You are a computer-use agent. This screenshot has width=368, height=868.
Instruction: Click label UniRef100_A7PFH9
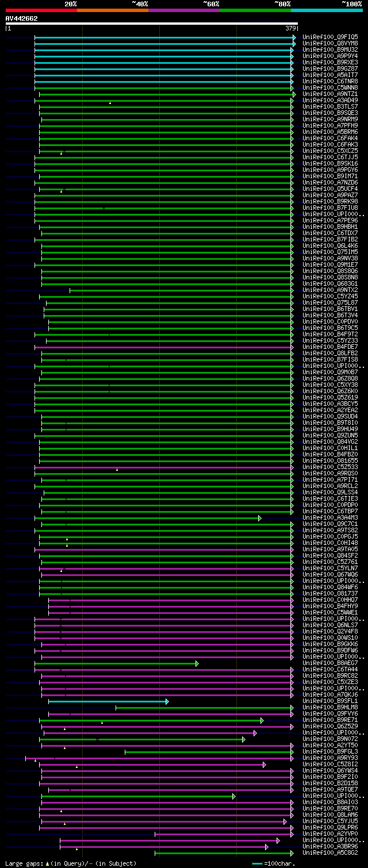coord(330,125)
